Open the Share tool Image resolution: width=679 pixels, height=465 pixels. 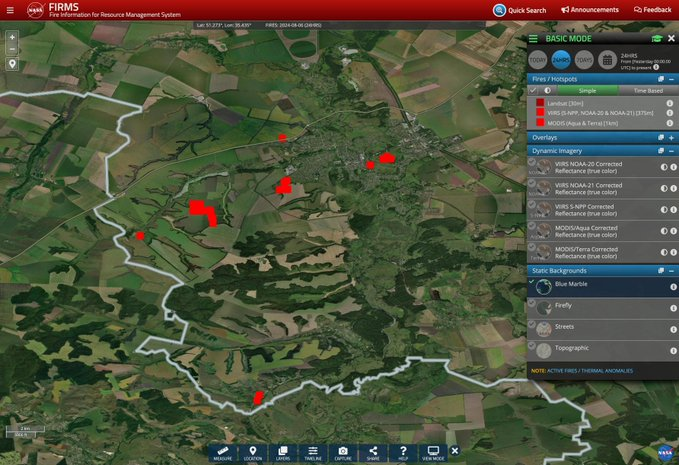[x=373, y=453]
